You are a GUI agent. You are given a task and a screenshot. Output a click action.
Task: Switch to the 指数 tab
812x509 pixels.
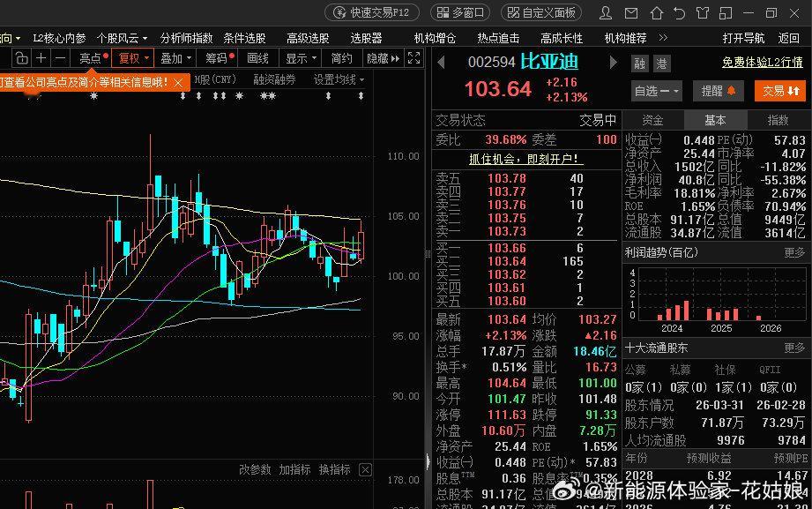(778, 120)
